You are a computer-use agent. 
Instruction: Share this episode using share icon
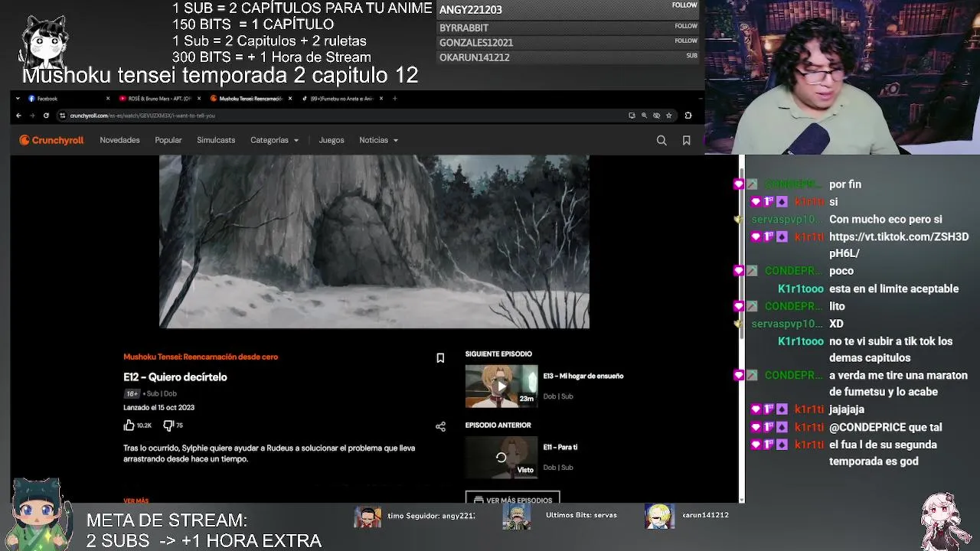tap(440, 426)
